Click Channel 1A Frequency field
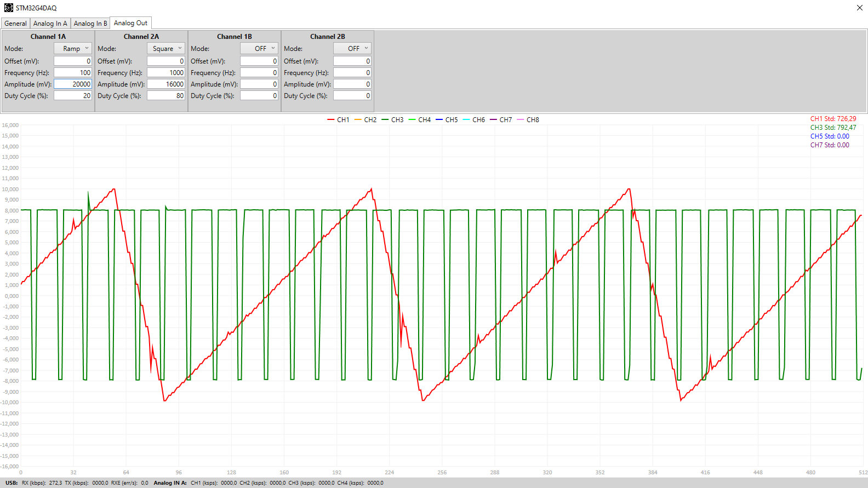Screen dimensions: 868x488 73,72
